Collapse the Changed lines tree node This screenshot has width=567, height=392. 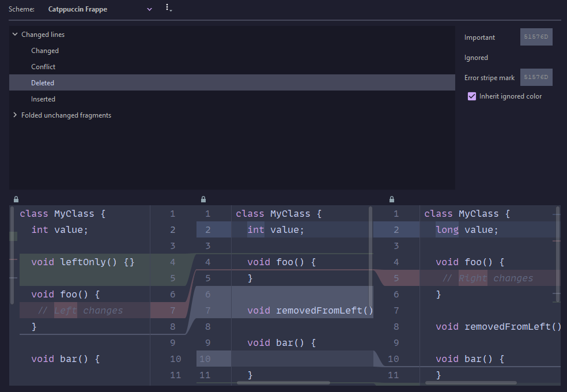point(14,34)
